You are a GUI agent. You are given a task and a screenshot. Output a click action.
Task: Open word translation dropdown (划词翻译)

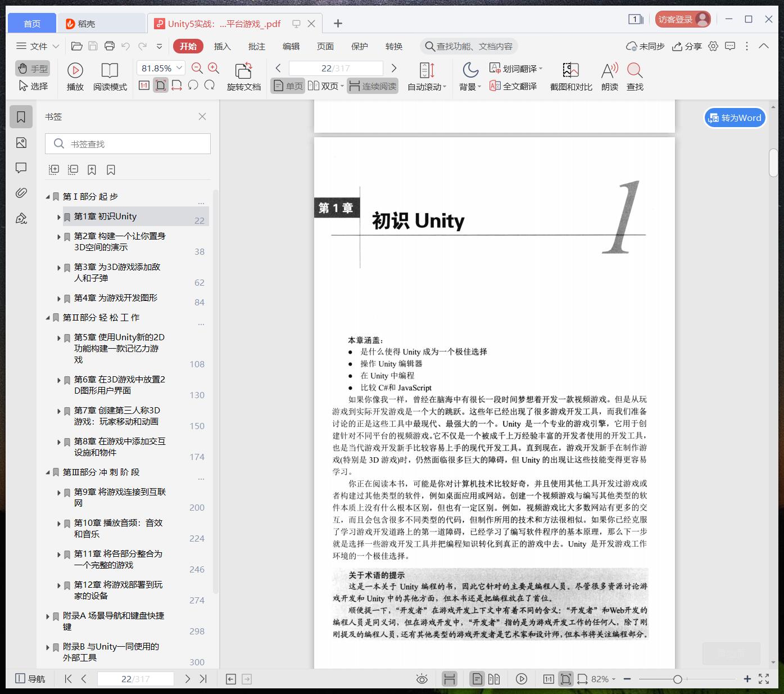pyautogui.click(x=516, y=69)
